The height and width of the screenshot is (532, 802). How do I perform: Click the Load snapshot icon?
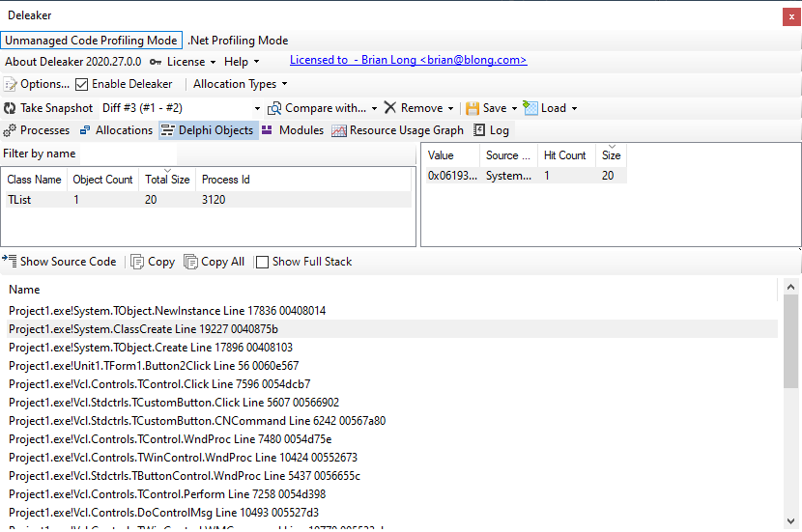[530, 108]
